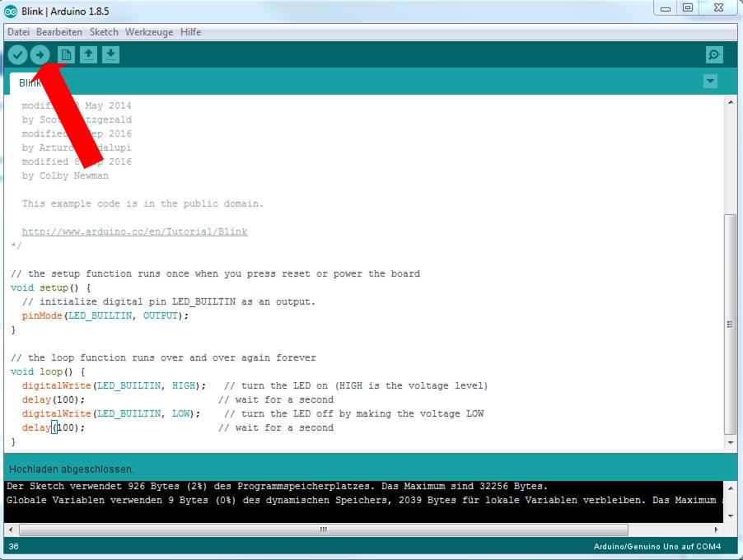
Task: Click the Open sketch up-arrow icon
Action: pyautogui.click(x=88, y=55)
